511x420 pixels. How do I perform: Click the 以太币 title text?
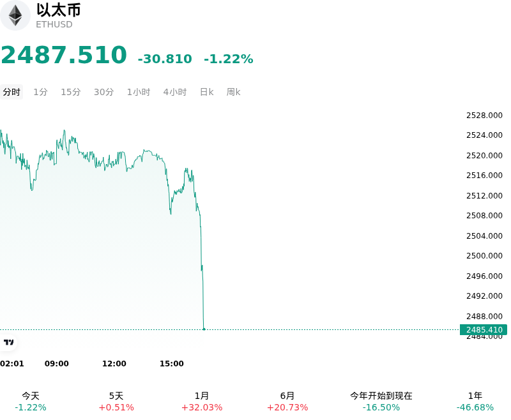[59, 10]
